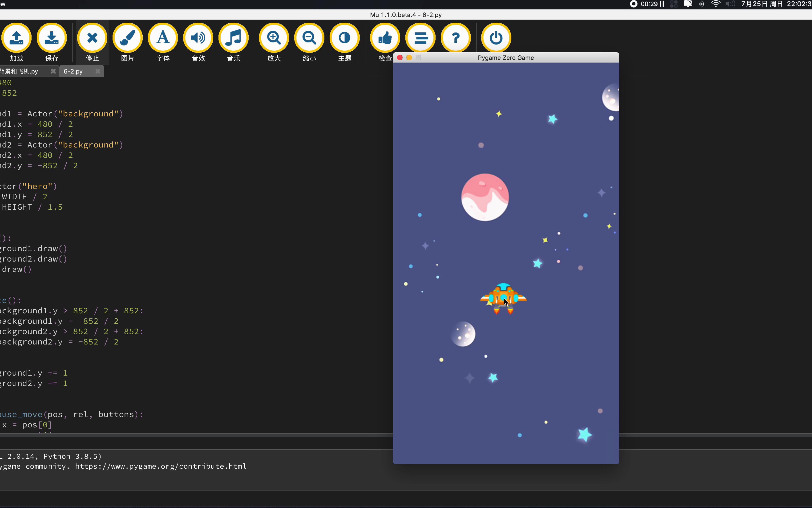This screenshot has height=508, width=812.
Task: Close the 背景和飞机.py tab
Action: [53, 71]
